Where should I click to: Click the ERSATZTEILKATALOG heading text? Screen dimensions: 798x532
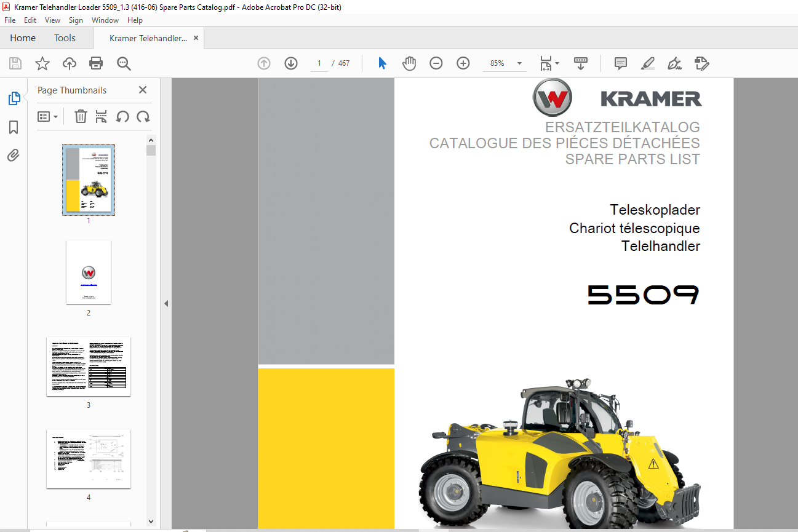point(623,127)
